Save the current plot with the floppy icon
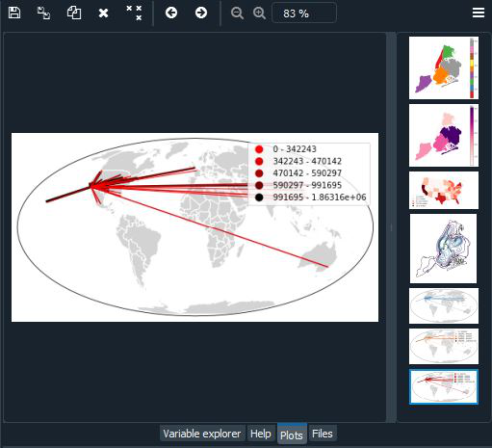The width and height of the screenshot is (492, 448). pos(14,13)
